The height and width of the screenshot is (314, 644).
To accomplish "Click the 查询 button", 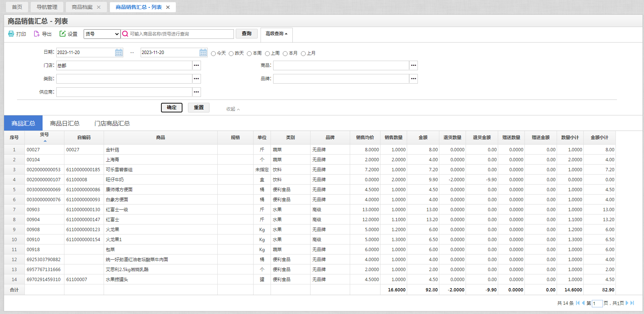I will [246, 34].
